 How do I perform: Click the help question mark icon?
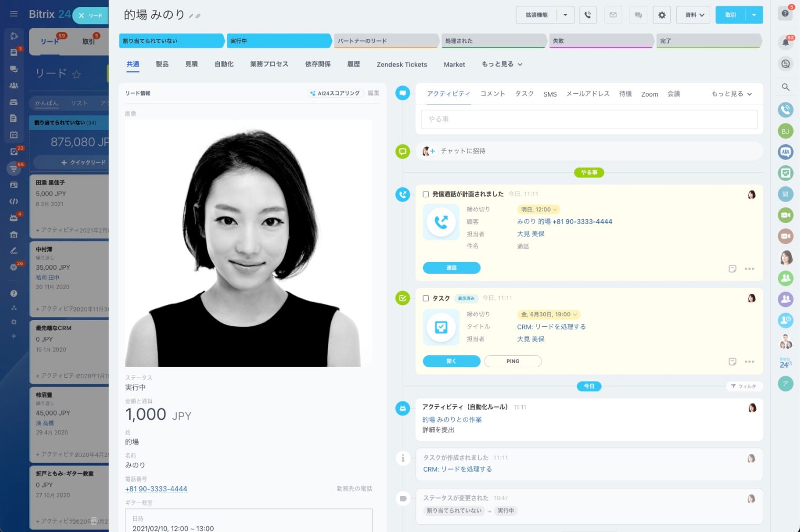[x=785, y=14]
